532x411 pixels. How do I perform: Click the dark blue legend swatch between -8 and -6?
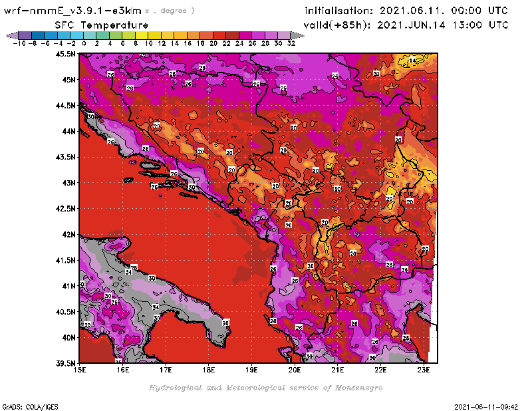(38, 36)
